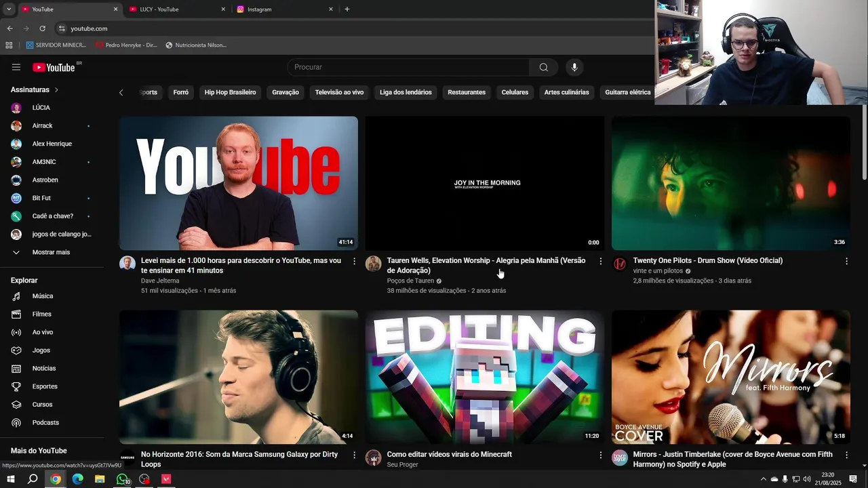Screen dimensions: 868x488
Task: Open tab search dropdown in browser
Action: pyautogui.click(x=9, y=9)
